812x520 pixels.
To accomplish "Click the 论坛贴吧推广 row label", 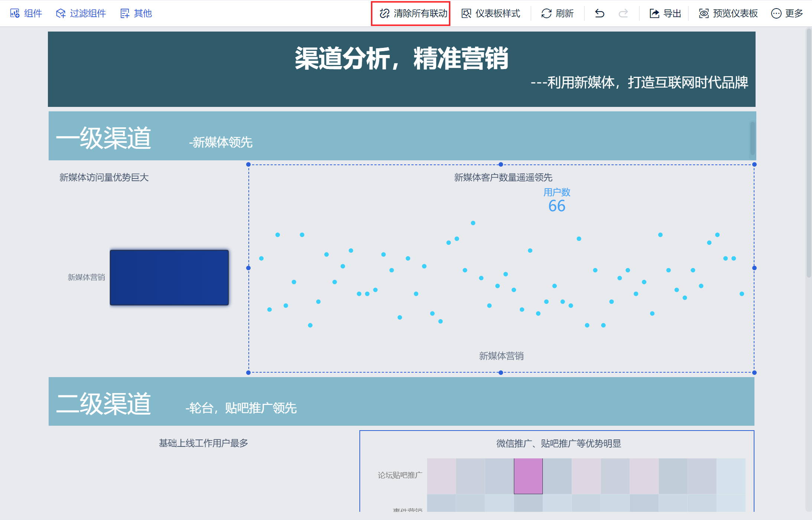I will 400,475.
